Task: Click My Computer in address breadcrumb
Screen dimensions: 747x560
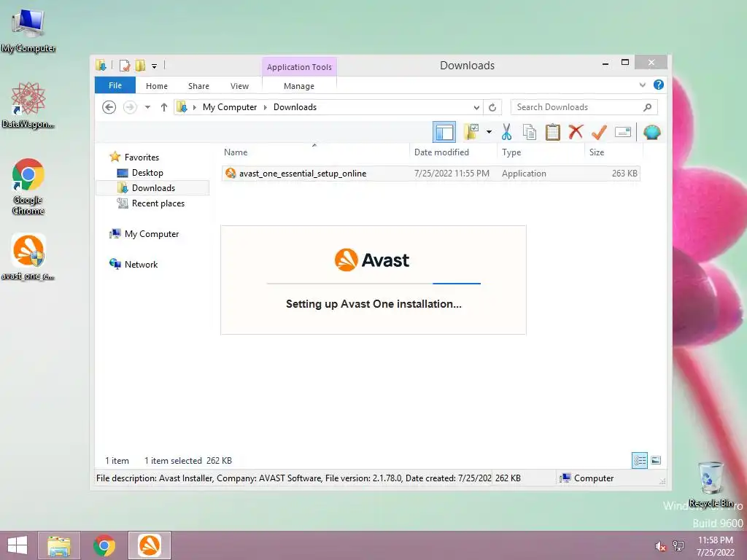Action: point(230,107)
